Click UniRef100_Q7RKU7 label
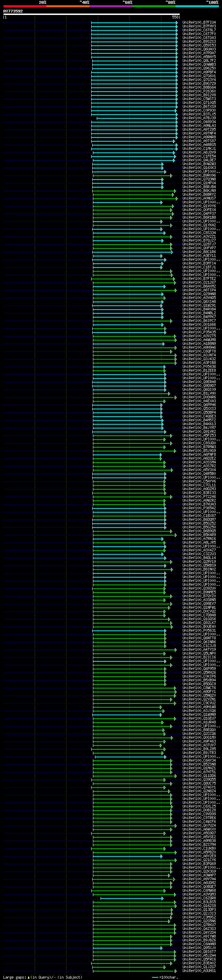The height and width of the screenshot is (980, 222). click(199, 925)
